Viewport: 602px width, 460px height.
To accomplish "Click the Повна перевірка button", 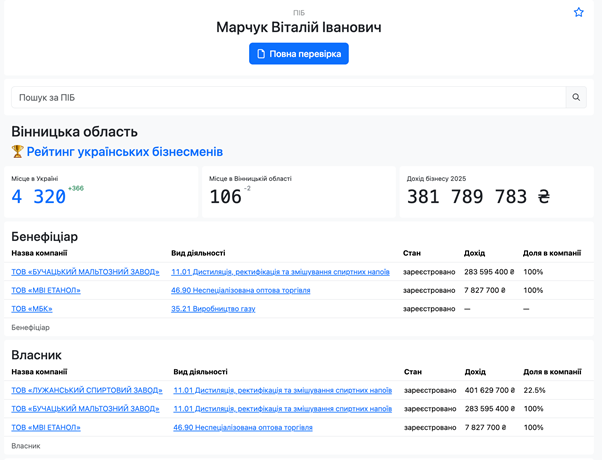I will pos(299,54).
